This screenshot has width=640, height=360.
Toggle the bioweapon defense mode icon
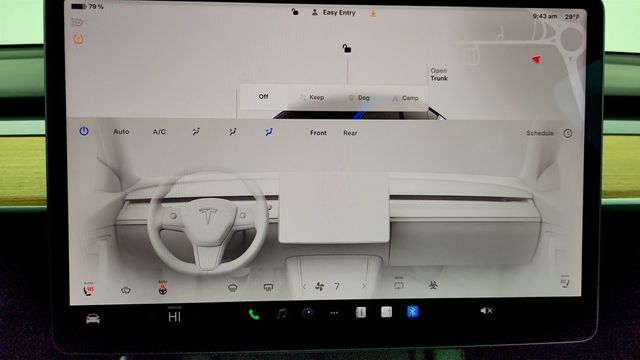point(433,284)
